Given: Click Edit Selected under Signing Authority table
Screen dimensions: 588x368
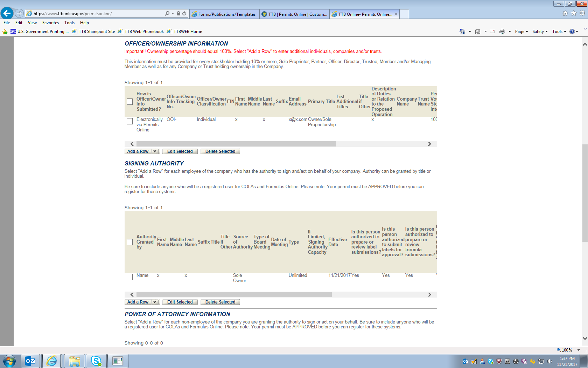Looking at the screenshot, I should click(x=180, y=302).
